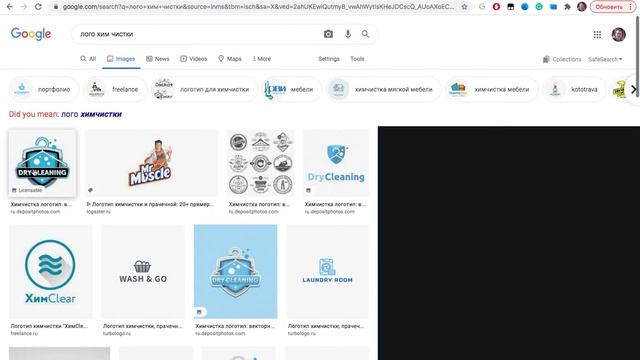The height and width of the screenshot is (360, 640).
Task: Click the suggested spelling 'лого химчистки'
Action: pos(91,114)
